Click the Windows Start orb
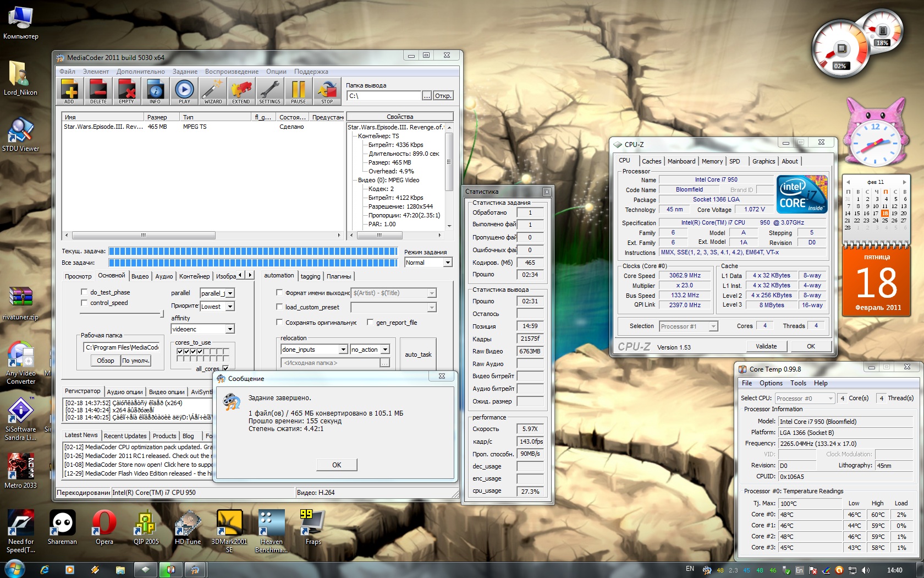Image resolution: width=924 pixels, height=578 pixels. (x=14, y=570)
